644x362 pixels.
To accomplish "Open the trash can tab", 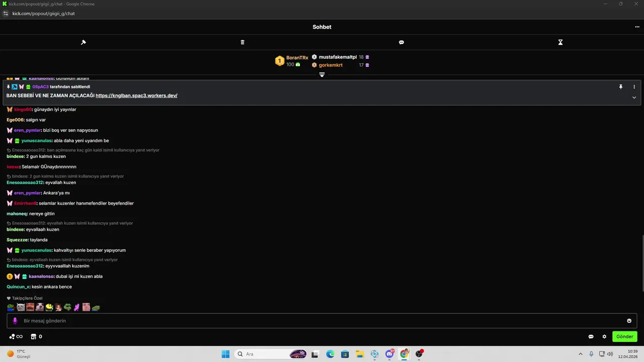I will tap(243, 42).
